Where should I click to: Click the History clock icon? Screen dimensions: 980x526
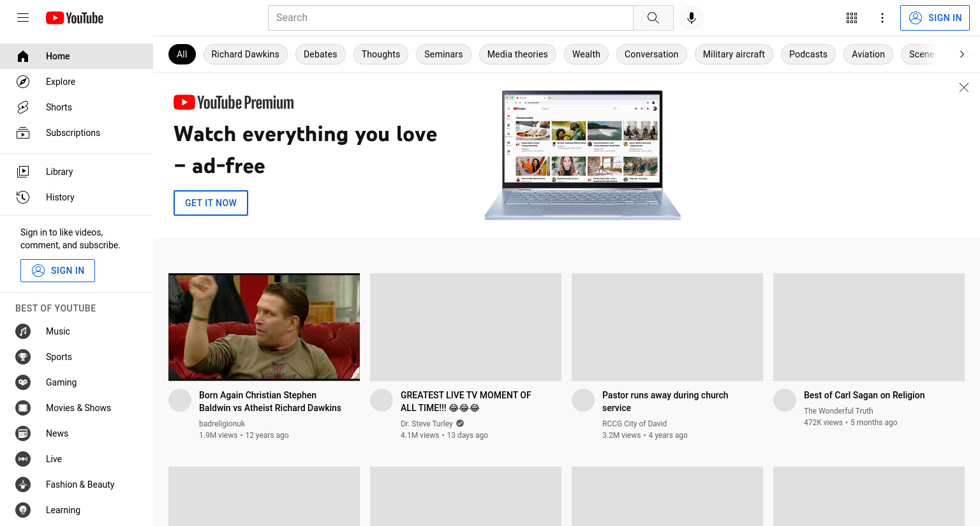[23, 197]
